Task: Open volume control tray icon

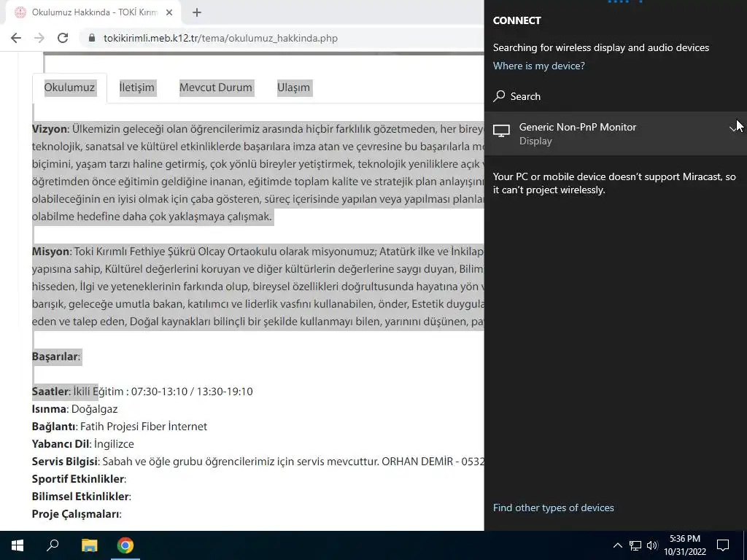Action: 652,545
